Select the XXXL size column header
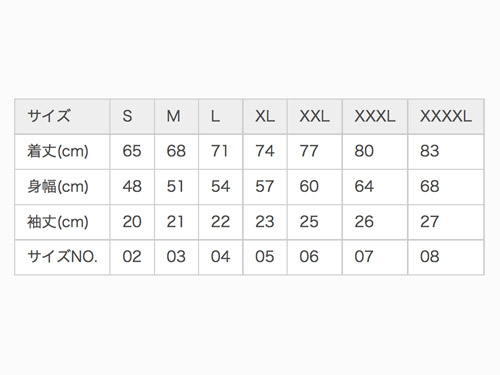This screenshot has width=500, height=375. click(375, 116)
